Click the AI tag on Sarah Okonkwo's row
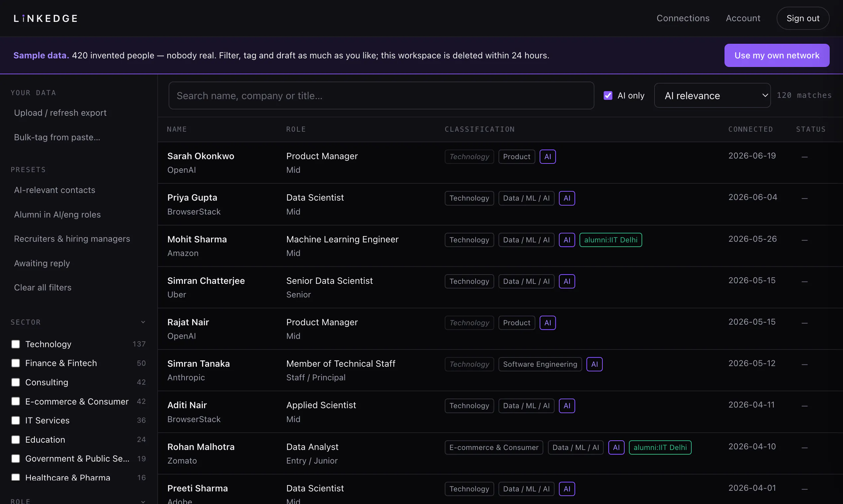The width and height of the screenshot is (843, 504). point(548,157)
